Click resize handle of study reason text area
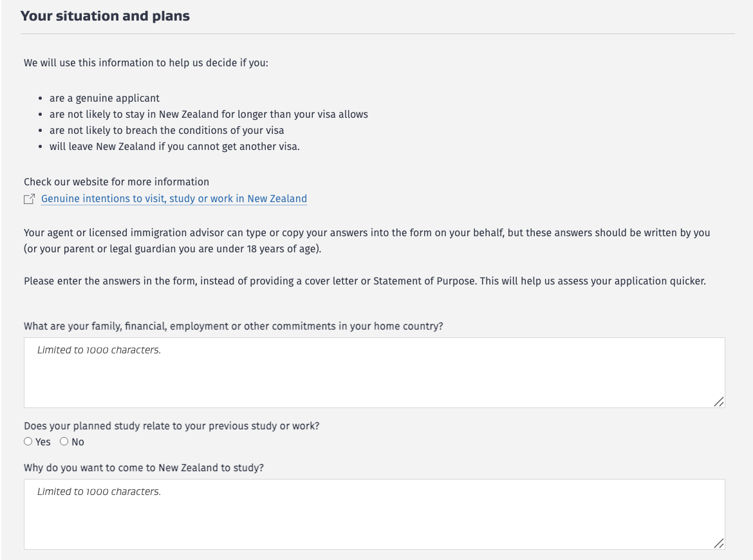Image resolution: width=753 pixels, height=560 pixels. point(719,543)
